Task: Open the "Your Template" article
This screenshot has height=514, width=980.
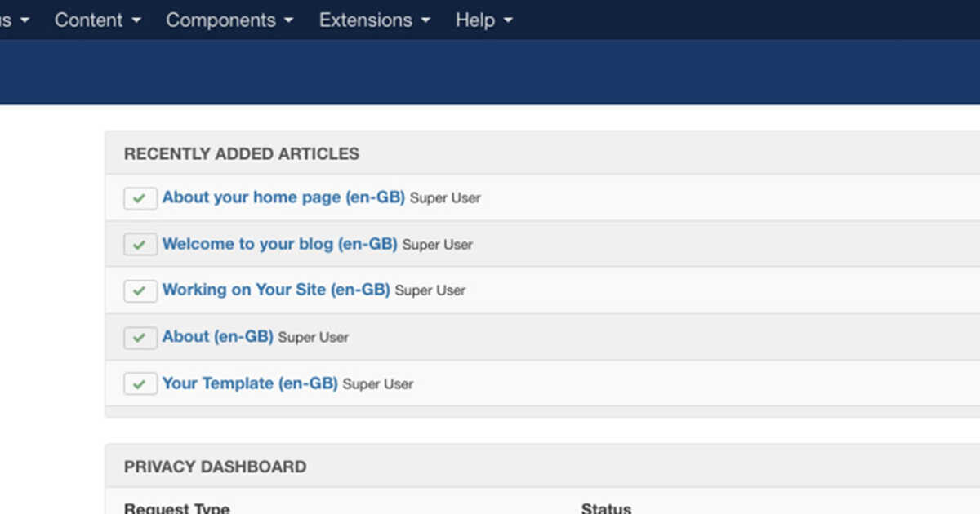Action: (x=251, y=383)
